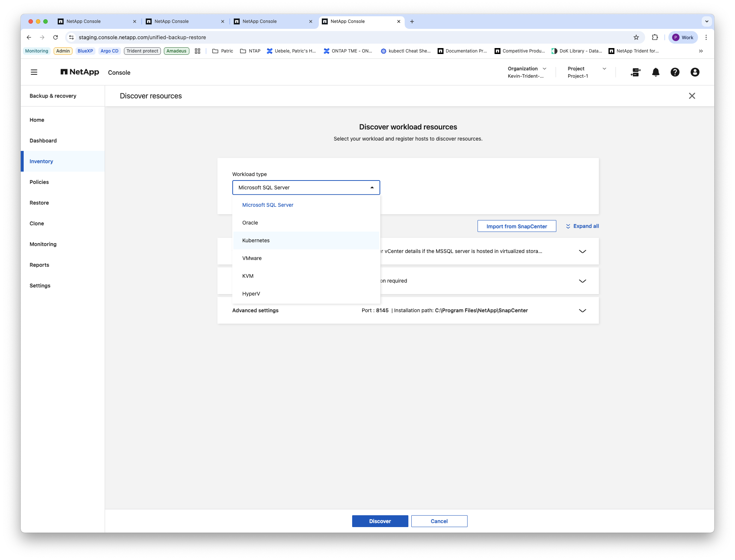Open Restore in sidebar
Screen dimensions: 735x560
point(63,203)
